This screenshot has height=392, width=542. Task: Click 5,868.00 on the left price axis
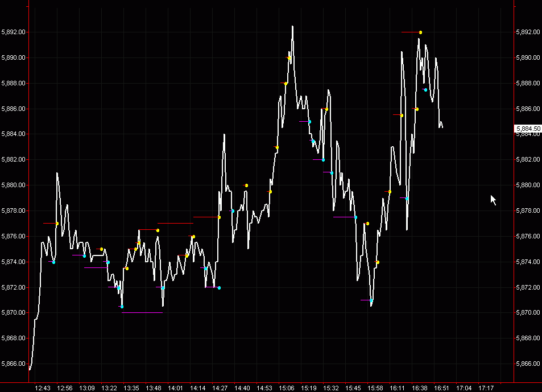click(13, 338)
